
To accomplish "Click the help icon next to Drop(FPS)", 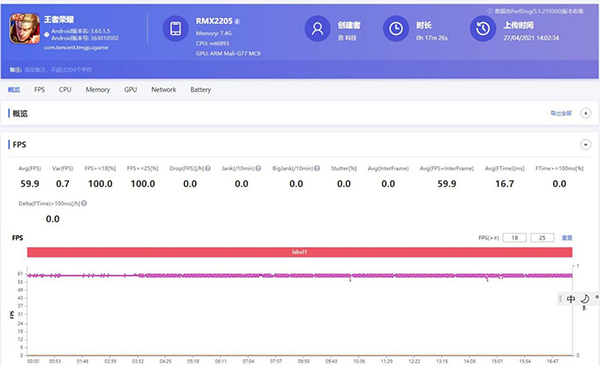I will [x=208, y=168].
